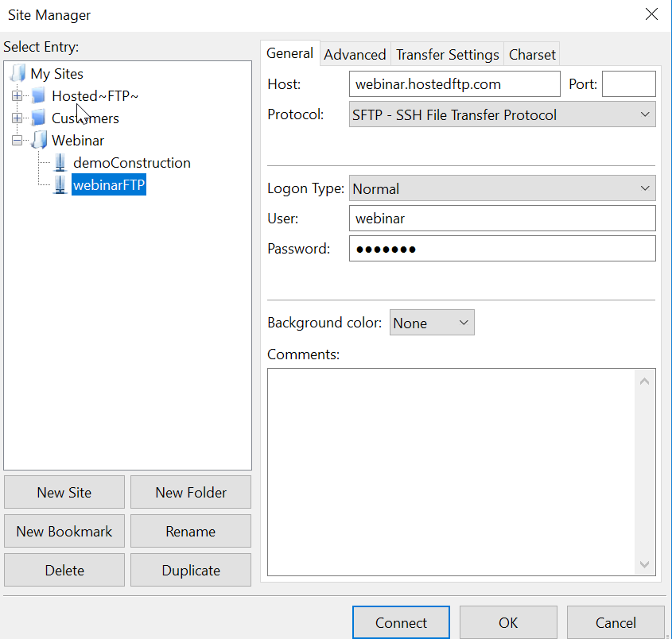Click the Rename button
The width and height of the screenshot is (672, 639).
click(x=191, y=531)
